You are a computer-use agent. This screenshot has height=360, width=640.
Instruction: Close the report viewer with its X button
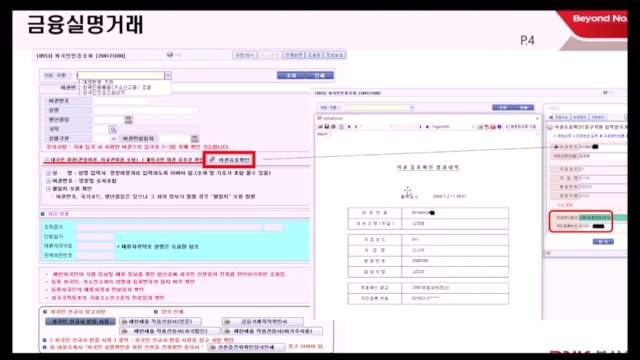tap(537, 118)
